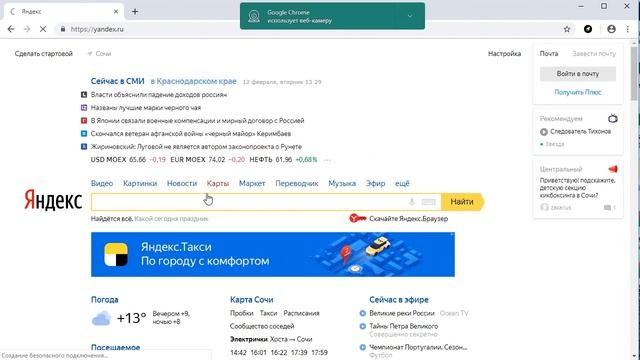Close the Яндекс browser tab
The width and height of the screenshot is (640, 360).
116,11
